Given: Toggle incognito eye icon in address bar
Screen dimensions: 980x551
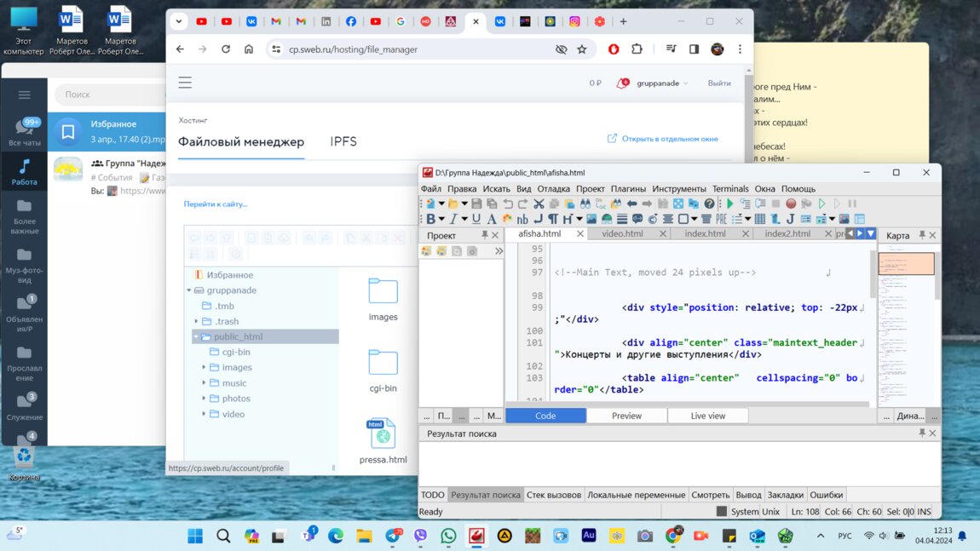Looking at the screenshot, I should (561, 49).
